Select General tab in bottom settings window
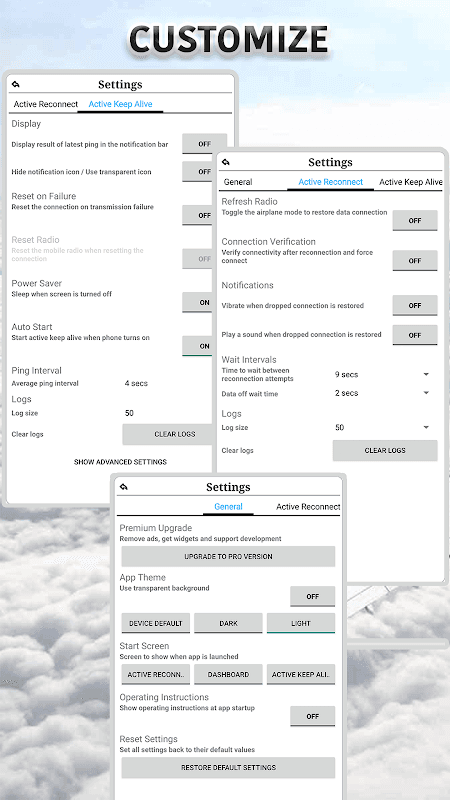The image size is (450, 800). click(x=228, y=507)
